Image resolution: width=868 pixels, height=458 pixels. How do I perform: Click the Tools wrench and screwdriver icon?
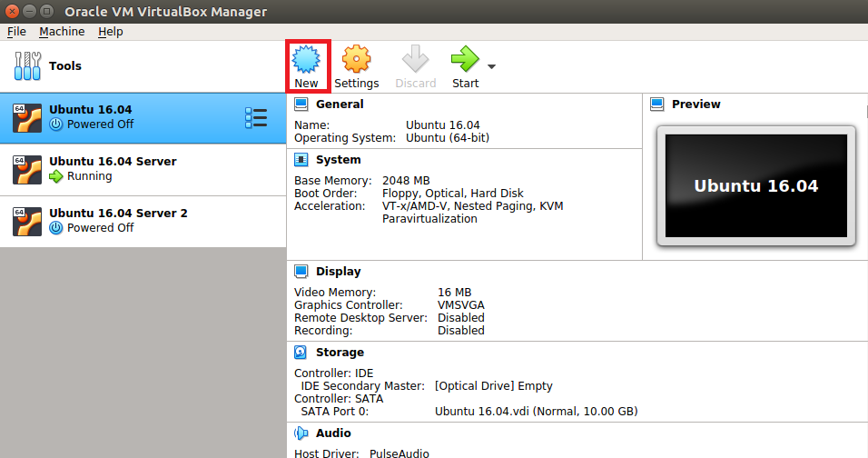click(x=27, y=66)
